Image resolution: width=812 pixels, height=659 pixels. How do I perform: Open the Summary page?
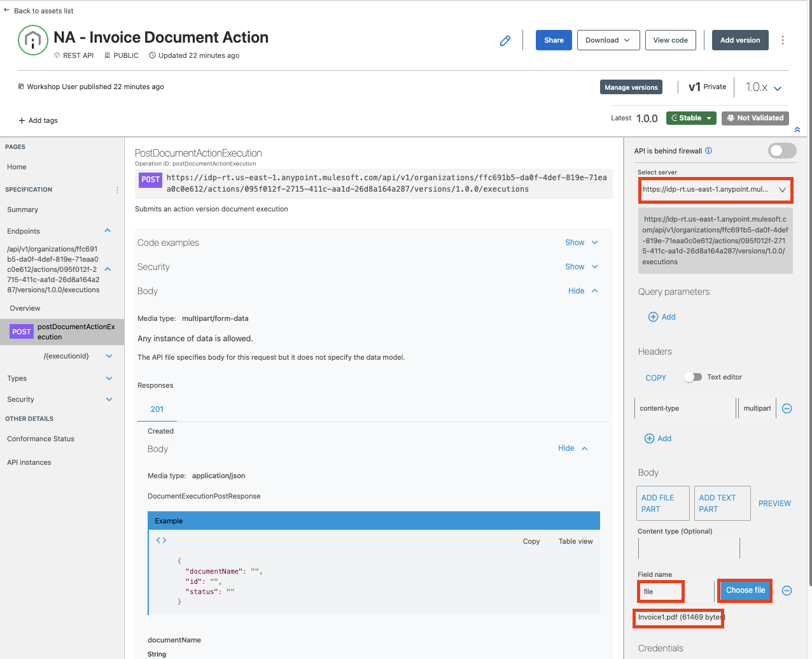tap(22, 209)
